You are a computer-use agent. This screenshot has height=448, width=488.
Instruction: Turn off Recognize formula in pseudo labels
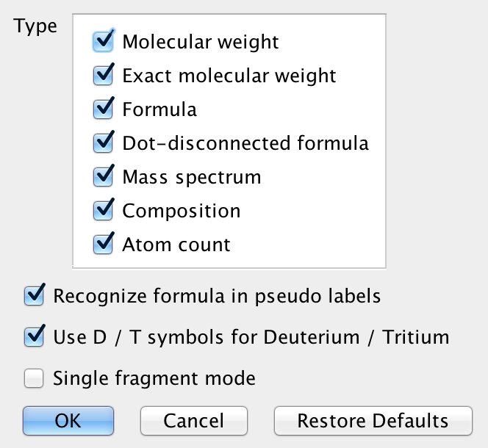click(35, 297)
